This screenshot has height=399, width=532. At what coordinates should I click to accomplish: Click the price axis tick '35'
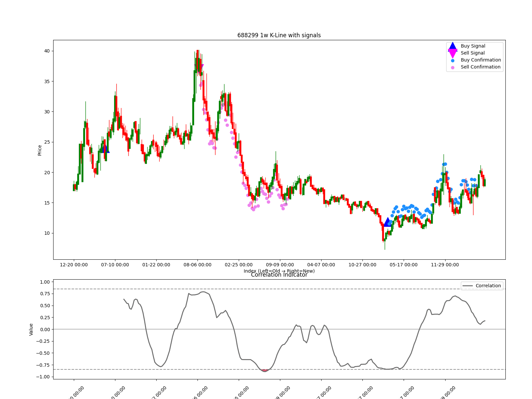tap(47, 81)
